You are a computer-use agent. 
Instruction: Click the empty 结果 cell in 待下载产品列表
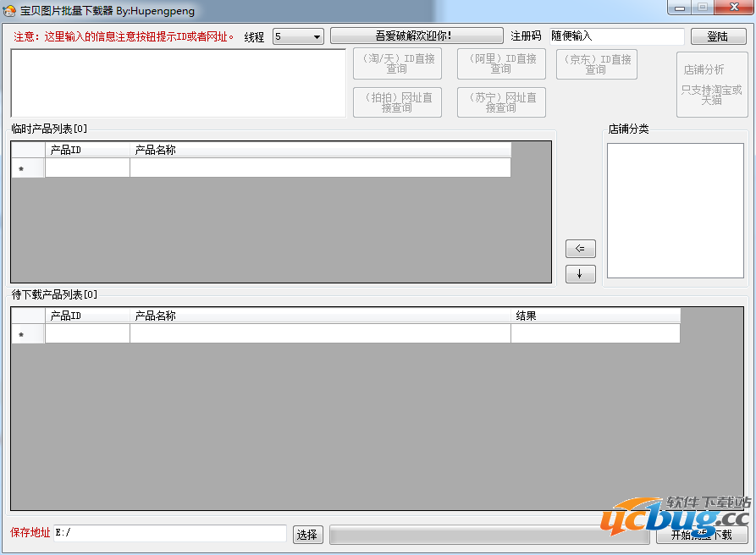(x=595, y=333)
